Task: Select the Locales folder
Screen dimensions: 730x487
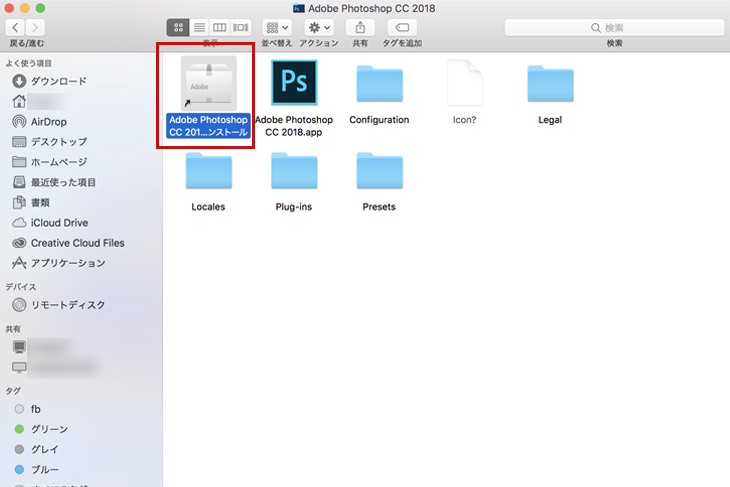Action: coord(209,171)
